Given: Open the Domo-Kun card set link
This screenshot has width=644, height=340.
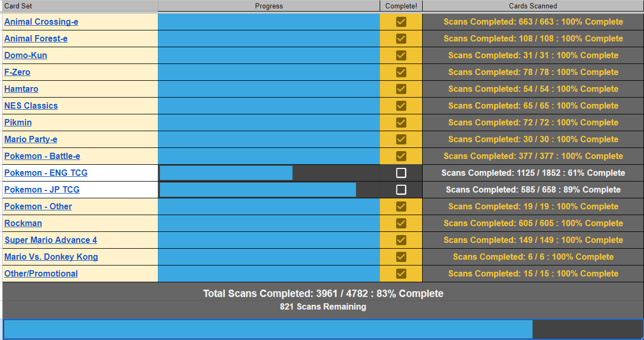Looking at the screenshot, I should [26, 55].
